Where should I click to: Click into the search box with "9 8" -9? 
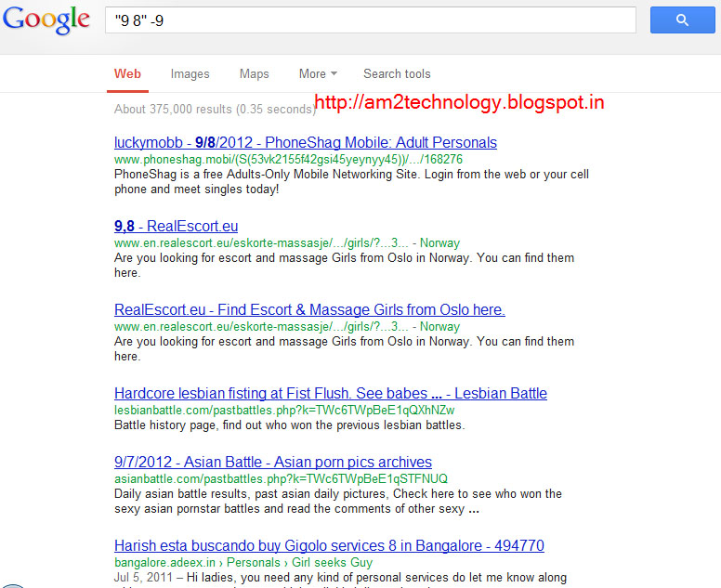coord(370,20)
